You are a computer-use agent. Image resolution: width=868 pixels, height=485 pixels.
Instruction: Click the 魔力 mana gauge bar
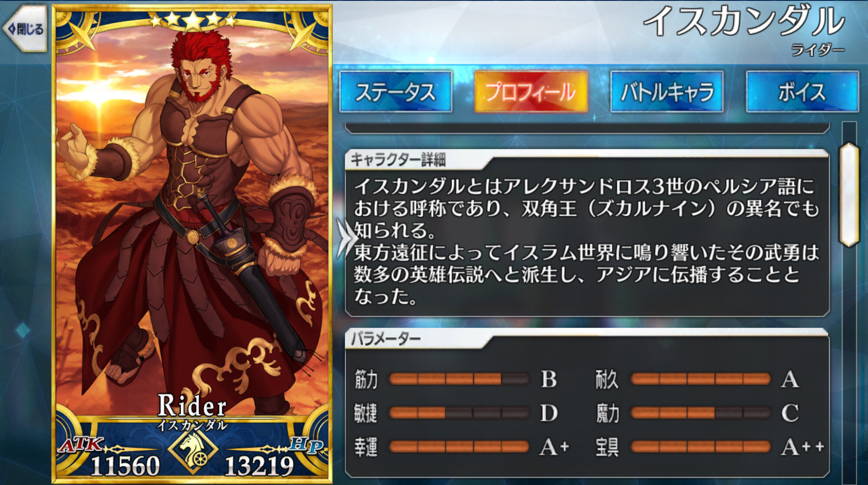(700, 413)
